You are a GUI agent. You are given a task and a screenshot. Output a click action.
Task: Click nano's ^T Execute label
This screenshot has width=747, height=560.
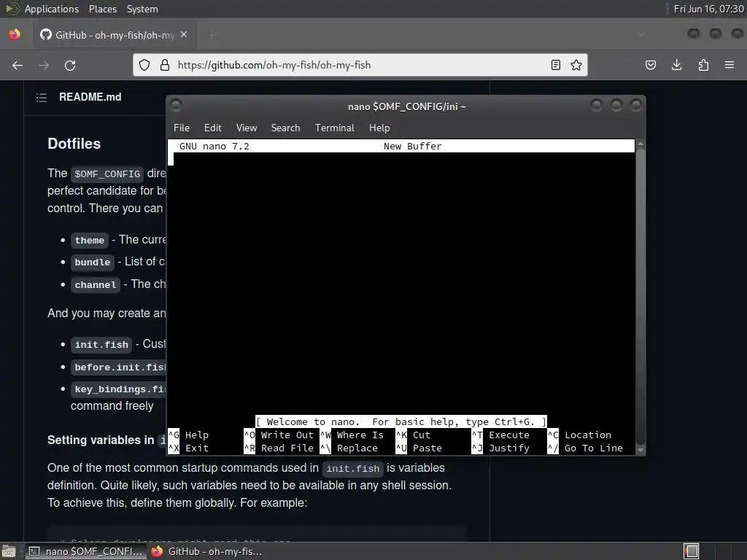click(500, 435)
